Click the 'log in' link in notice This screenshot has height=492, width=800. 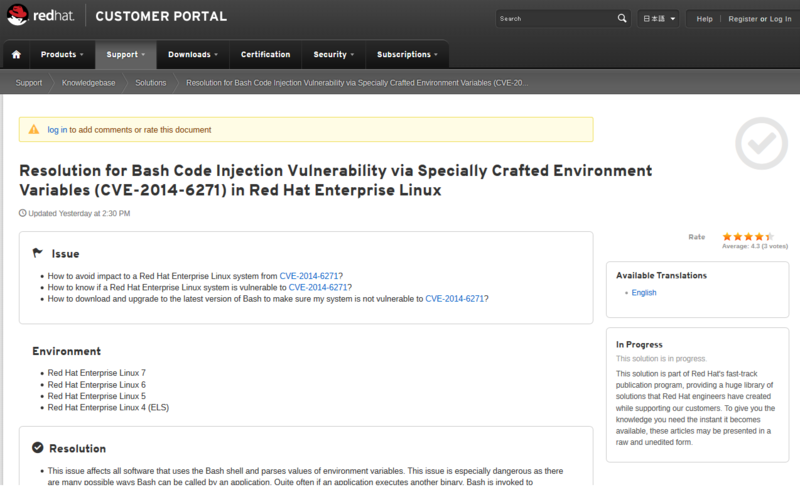(x=57, y=130)
